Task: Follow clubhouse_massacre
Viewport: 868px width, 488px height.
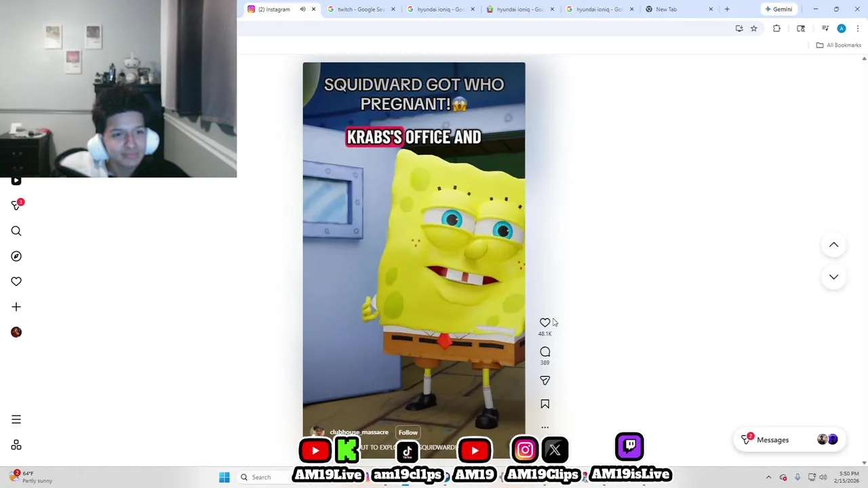Action: click(x=408, y=432)
